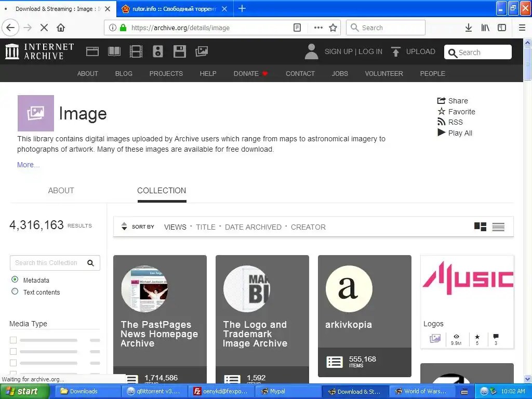
Task: Toggle sort order arrows beside Sort By
Action: (x=124, y=227)
